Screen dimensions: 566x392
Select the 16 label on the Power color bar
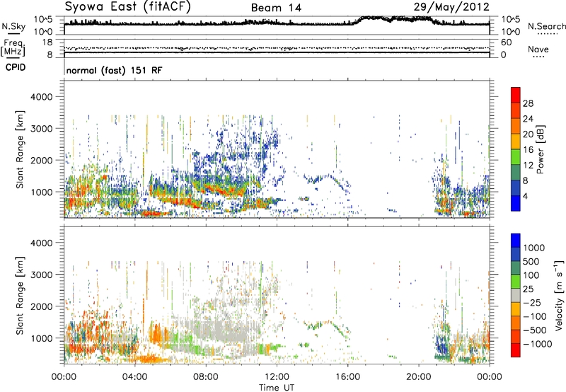tap(528, 150)
